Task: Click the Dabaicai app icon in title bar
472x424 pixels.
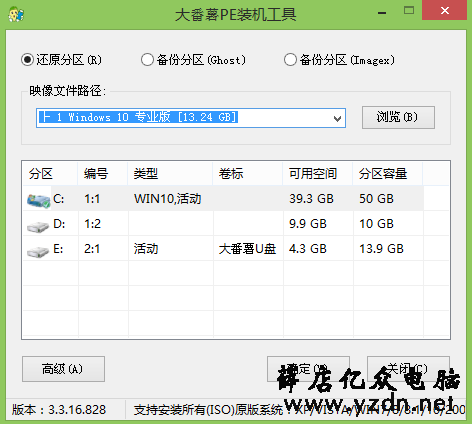Action: (x=16, y=14)
